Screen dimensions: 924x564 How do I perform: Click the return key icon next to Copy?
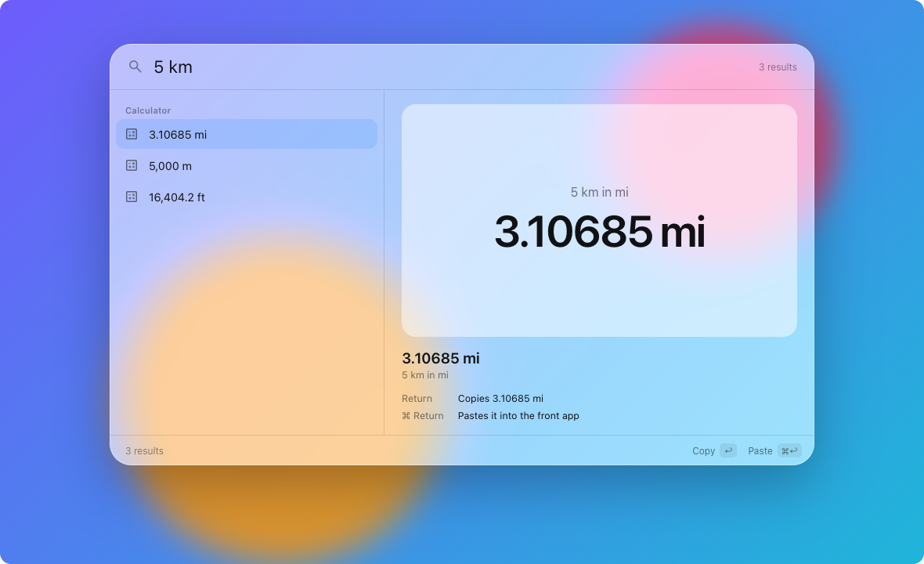(x=728, y=451)
